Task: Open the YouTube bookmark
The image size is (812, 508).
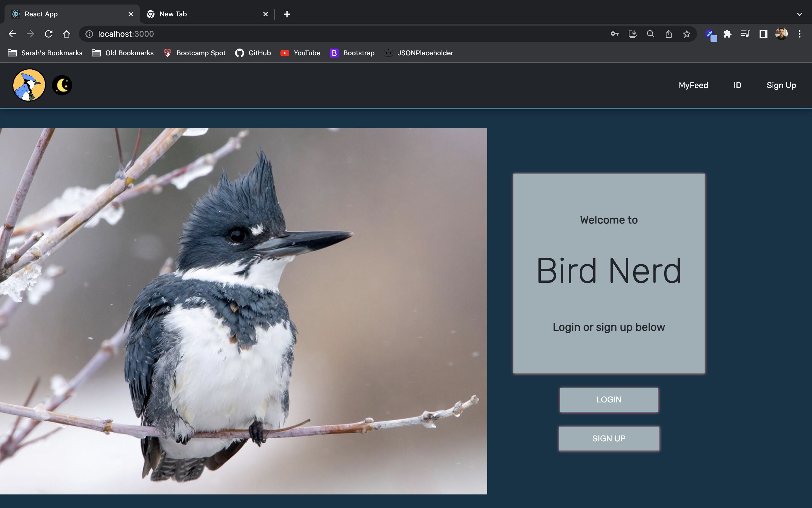Action: pos(300,53)
